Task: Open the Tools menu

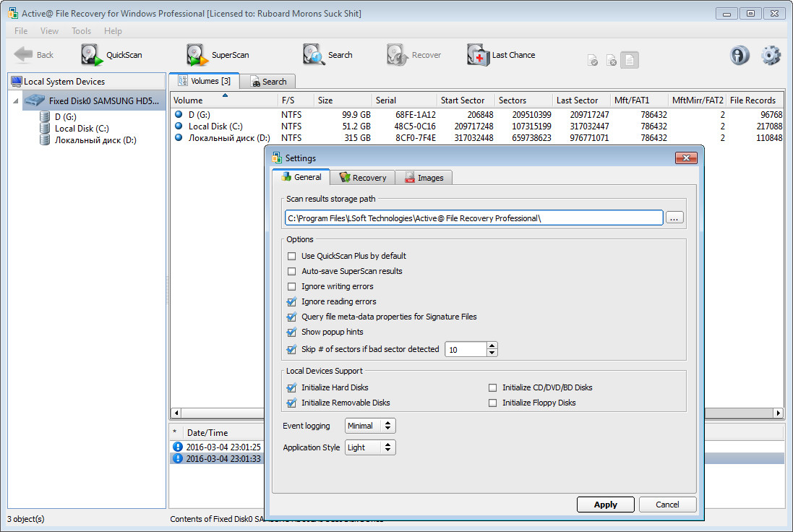Action: [82, 31]
